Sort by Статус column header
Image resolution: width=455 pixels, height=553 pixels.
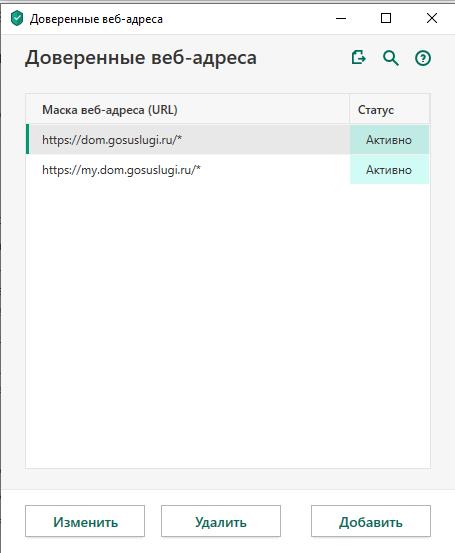point(389,110)
